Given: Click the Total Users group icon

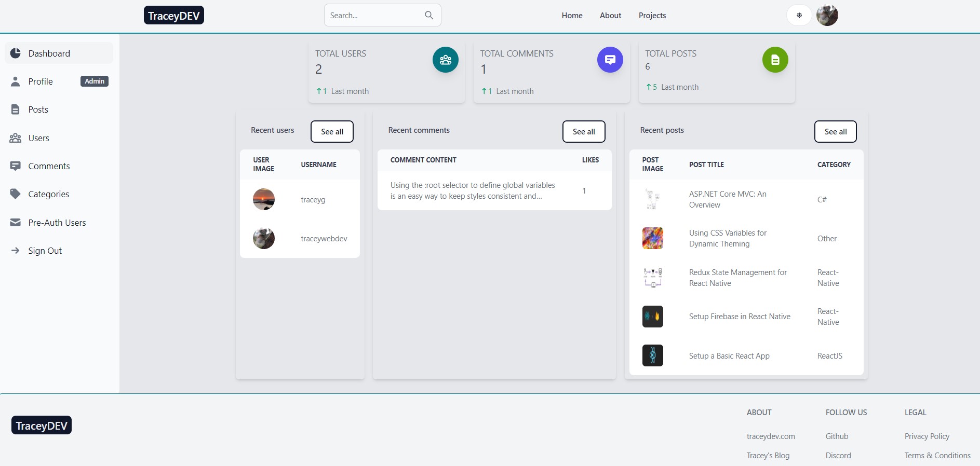Looking at the screenshot, I should tap(445, 60).
